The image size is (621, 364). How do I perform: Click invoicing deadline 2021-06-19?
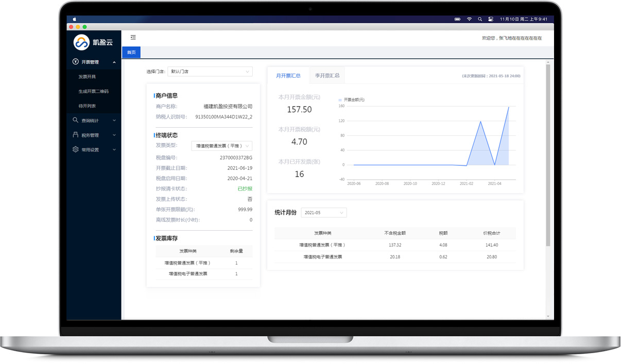240,168
